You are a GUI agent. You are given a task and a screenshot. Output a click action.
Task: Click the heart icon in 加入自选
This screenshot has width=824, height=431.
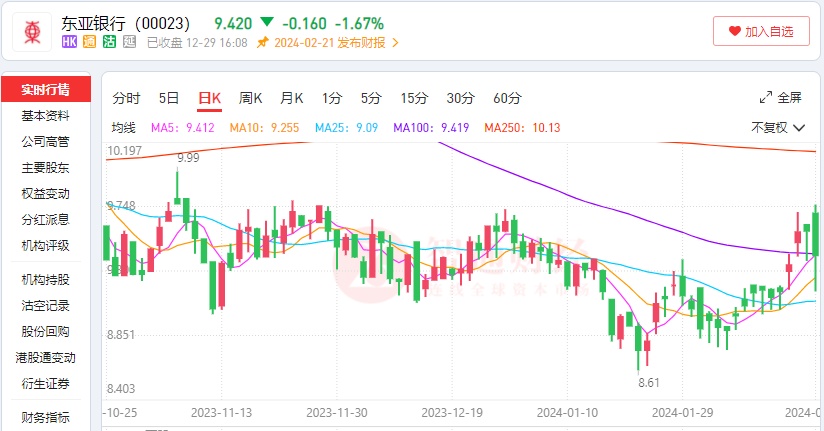[x=734, y=31]
